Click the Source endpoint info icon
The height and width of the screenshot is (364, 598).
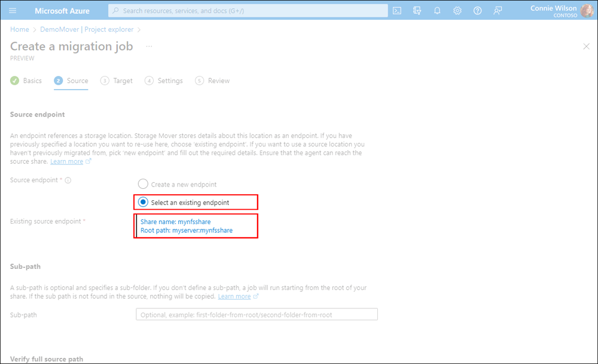pos(68,181)
